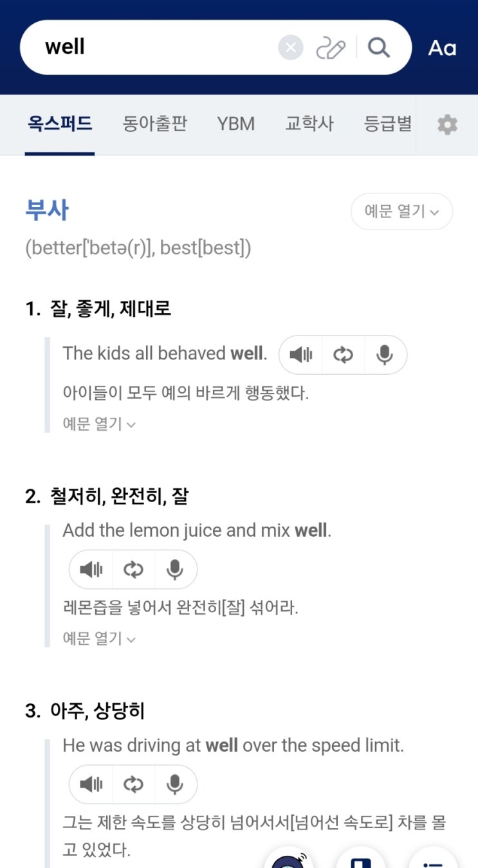Tap the magnifier search icon
Screen dimensions: 478x868
click(x=379, y=48)
